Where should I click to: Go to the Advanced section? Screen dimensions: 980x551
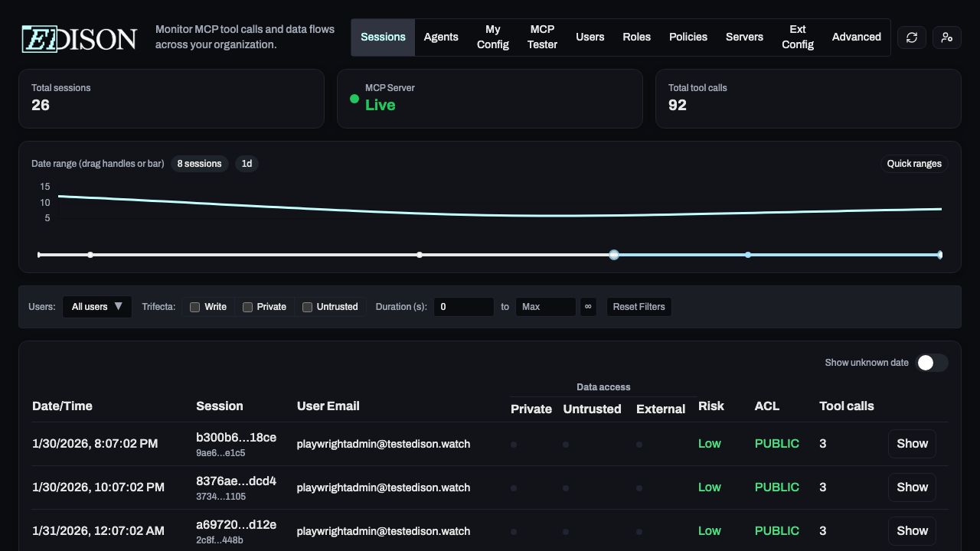pyautogui.click(x=856, y=37)
